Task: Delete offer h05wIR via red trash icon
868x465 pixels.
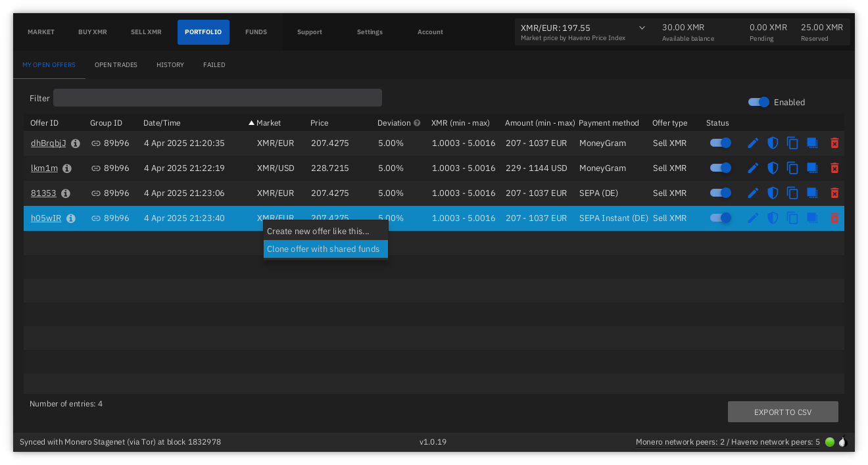Action: pos(834,218)
